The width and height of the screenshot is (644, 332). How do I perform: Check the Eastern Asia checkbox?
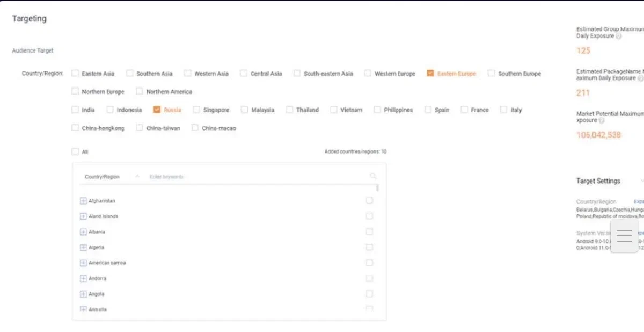click(75, 74)
